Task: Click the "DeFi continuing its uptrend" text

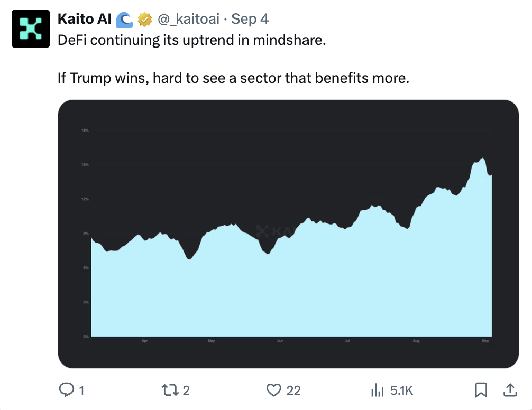Action: [x=192, y=40]
